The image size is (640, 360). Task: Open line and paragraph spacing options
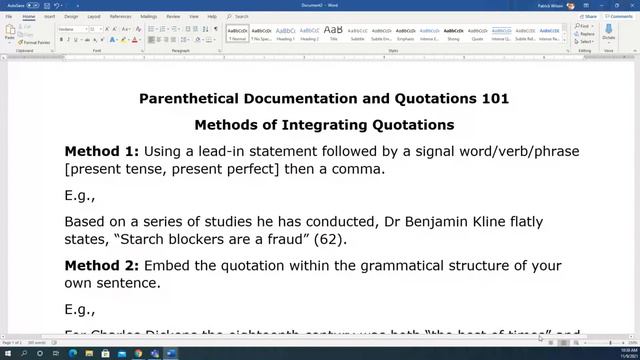184,40
